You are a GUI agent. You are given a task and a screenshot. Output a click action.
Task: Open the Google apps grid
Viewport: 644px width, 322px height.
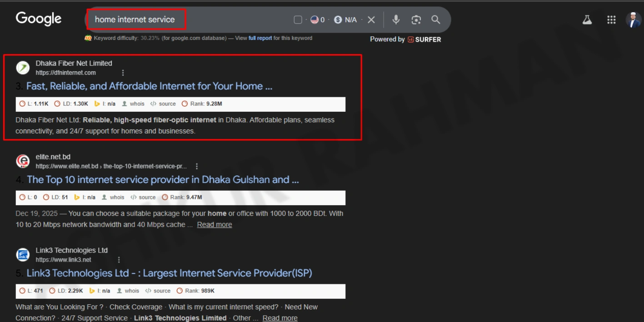click(611, 20)
